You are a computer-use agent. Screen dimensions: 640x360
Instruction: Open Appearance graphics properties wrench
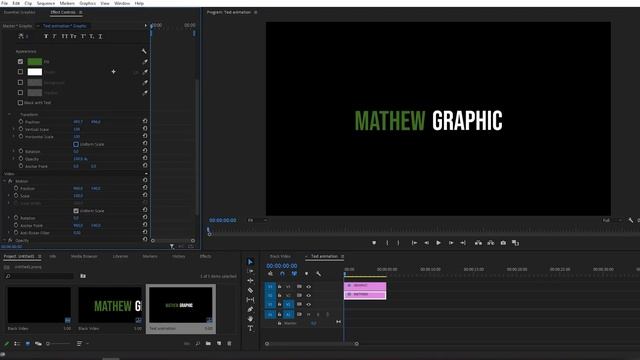coord(144,51)
